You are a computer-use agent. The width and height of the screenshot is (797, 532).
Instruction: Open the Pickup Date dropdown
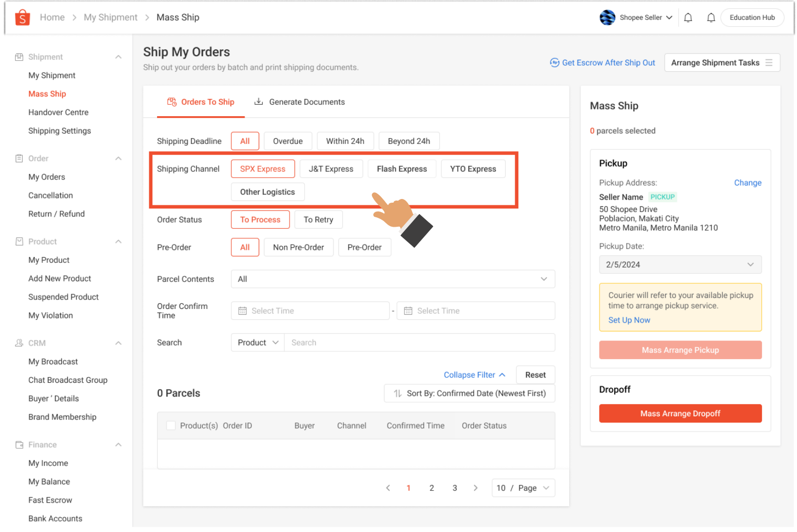(680, 265)
